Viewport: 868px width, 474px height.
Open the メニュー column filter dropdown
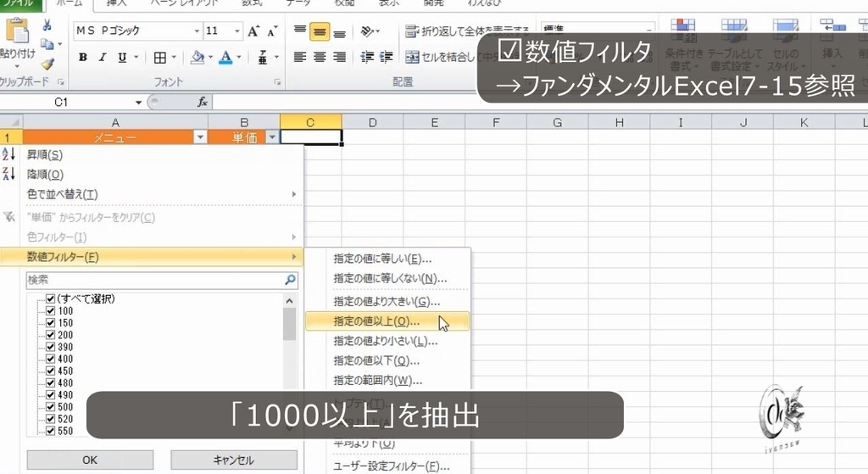click(200, 137)
